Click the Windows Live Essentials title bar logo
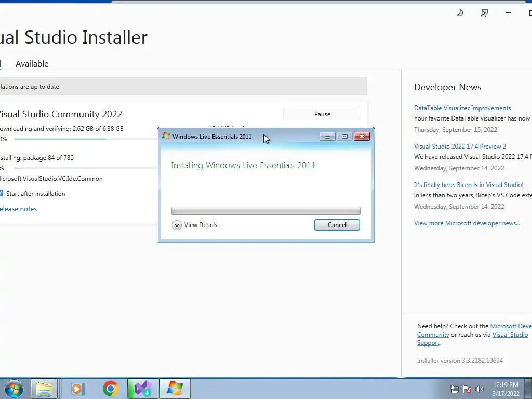 tap(166, 136)
